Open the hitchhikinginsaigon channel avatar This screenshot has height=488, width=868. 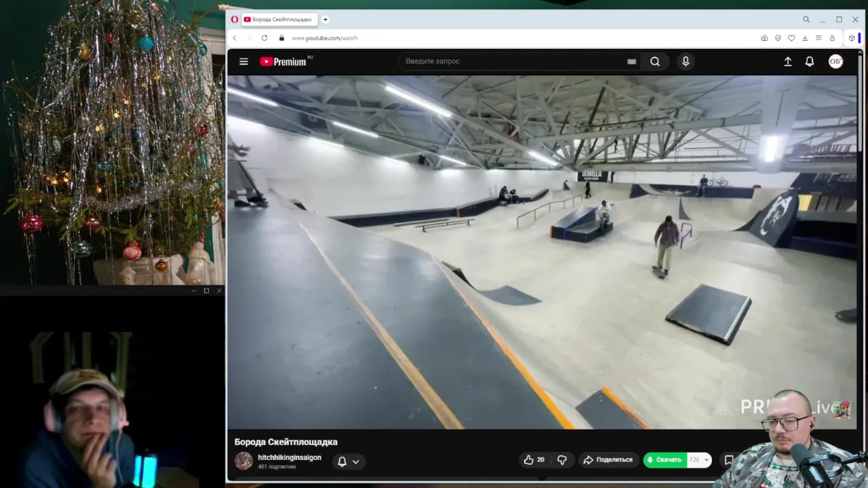pyautogui.click(x=243, y=461)
